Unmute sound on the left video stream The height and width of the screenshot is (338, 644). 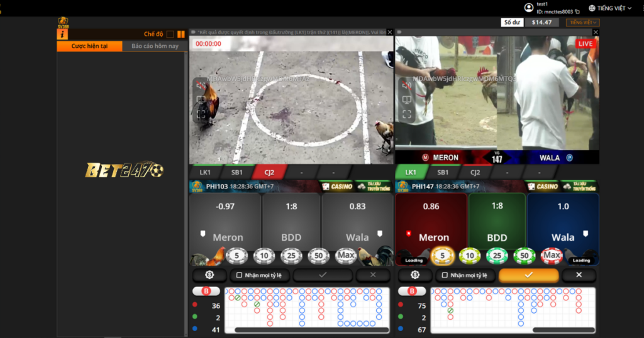pyautogui.click(x=201, y=85)
